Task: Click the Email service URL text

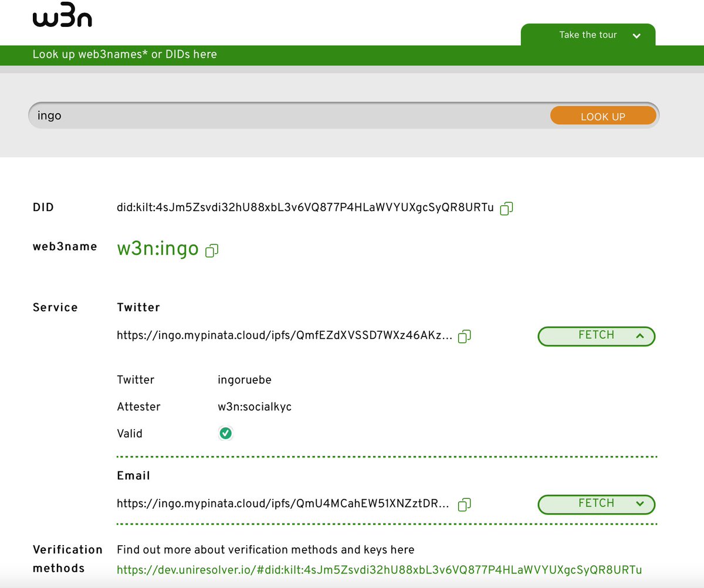Action: pos(283,504)
